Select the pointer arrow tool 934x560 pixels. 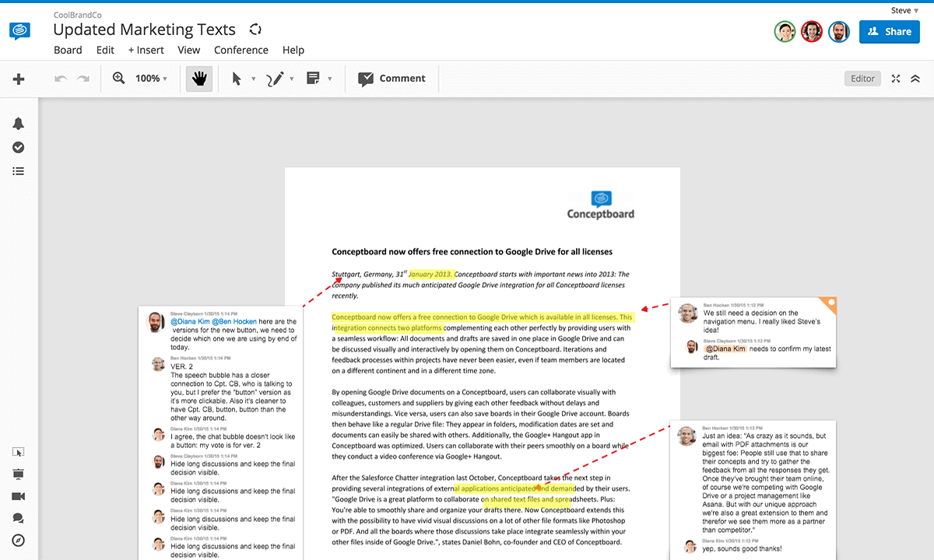237,79
